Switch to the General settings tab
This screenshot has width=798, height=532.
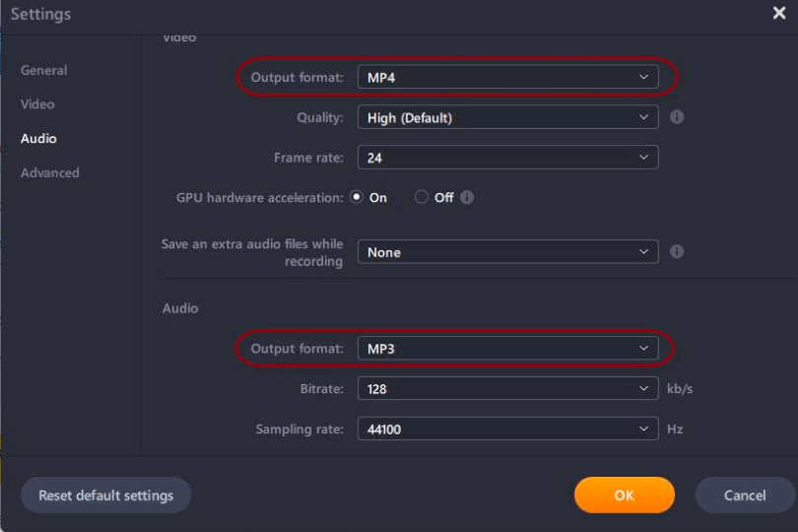(44, 71)
